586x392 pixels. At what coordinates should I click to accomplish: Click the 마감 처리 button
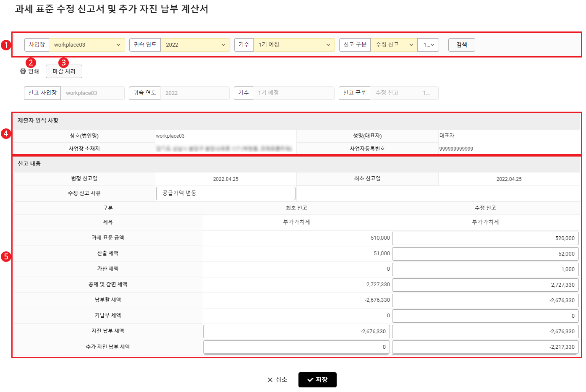point(64,71)
